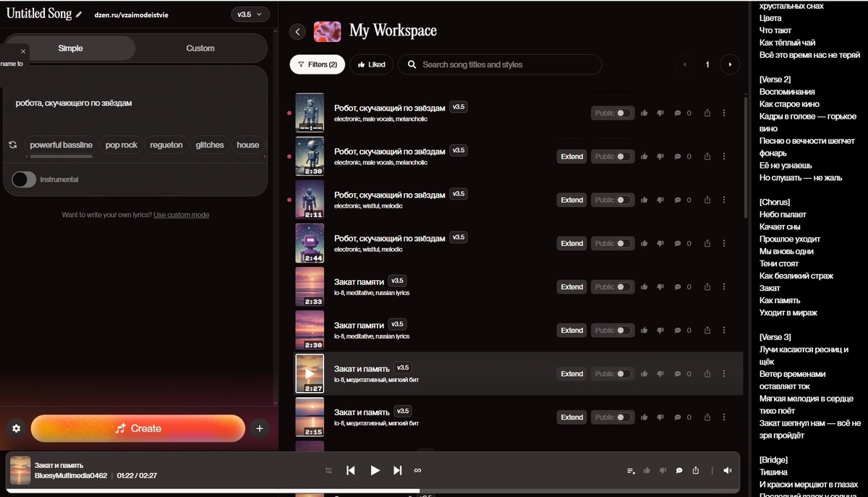The image size is (868, 497).
Task: Share the Робот track with duration 2:30
Action: tap(707, 156)
